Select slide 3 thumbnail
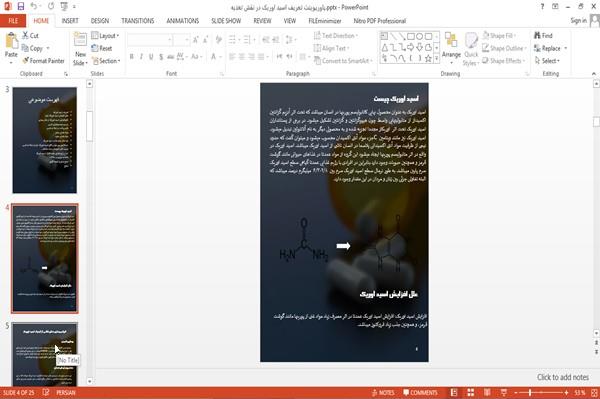 (x=44, y=140)
